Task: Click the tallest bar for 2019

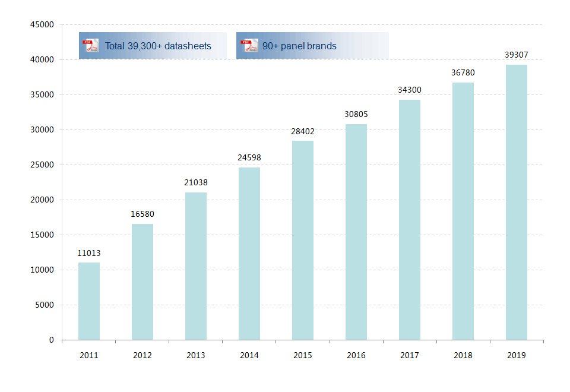Action: click(517, 202)
